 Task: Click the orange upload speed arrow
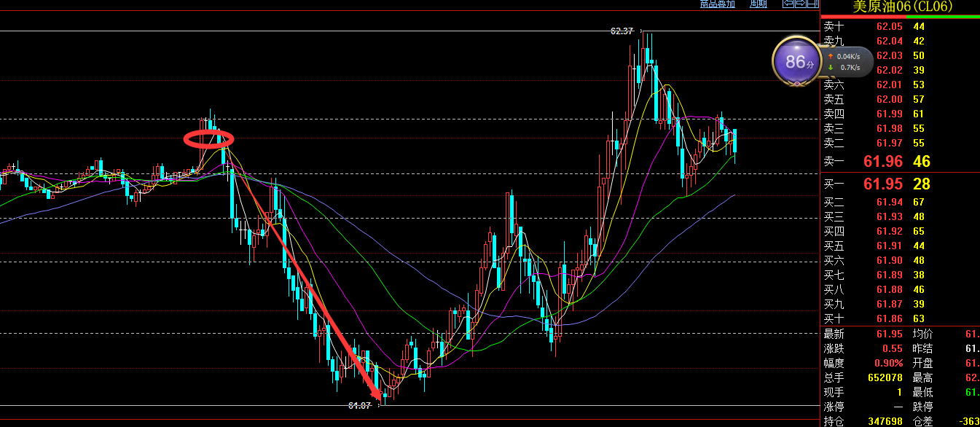(x=830, y=56)
